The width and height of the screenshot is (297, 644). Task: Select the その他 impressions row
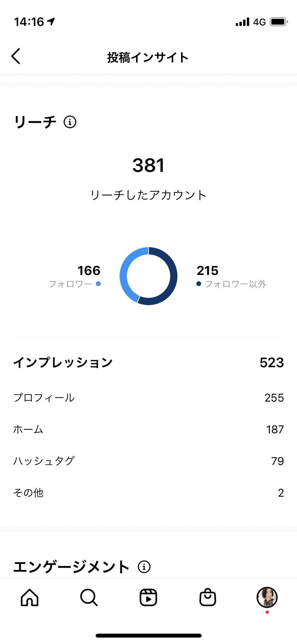point(148,493)
